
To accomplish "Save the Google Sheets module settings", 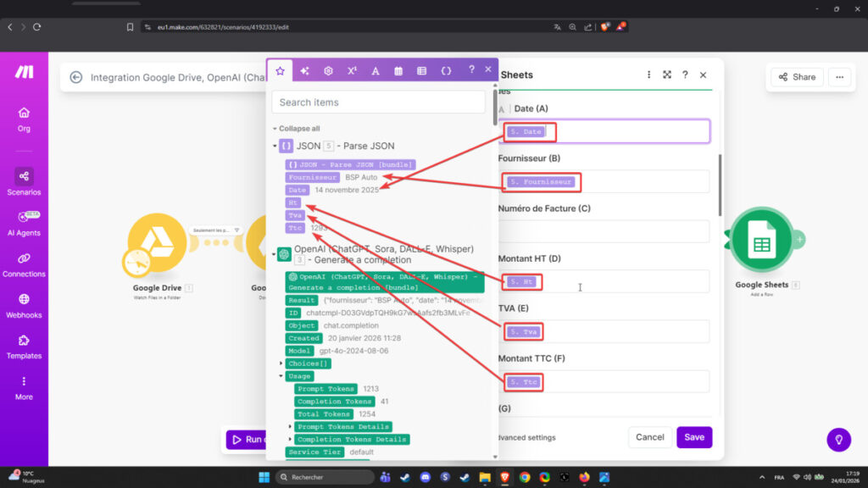I will [693, 437].
